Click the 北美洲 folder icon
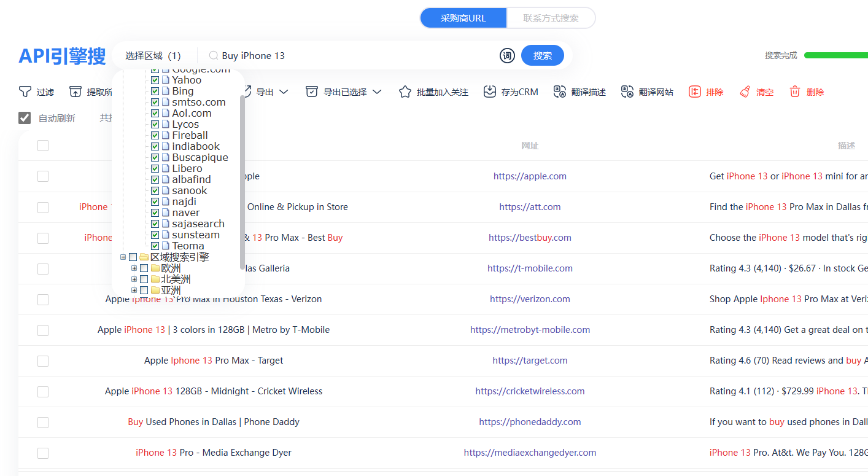This screenshot has width=868, height=476. pyautogui.click(x=155, y=279)
